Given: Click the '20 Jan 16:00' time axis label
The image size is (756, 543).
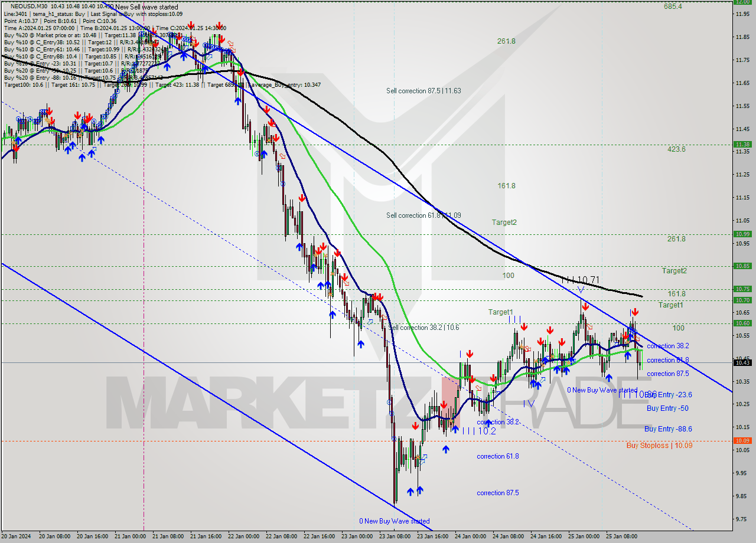Looking at the screenshot, I should coord(93,537).
